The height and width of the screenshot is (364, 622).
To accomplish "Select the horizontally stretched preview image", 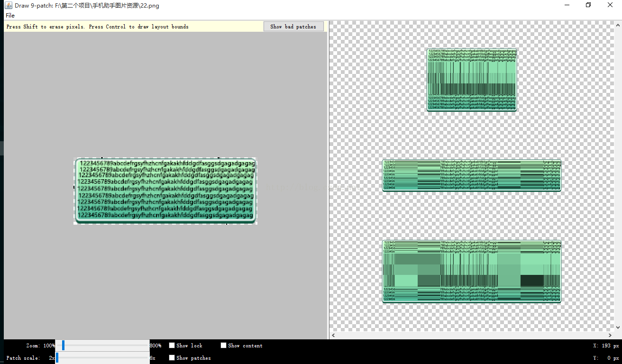I will pyautogui.click(x=472, y=175).
